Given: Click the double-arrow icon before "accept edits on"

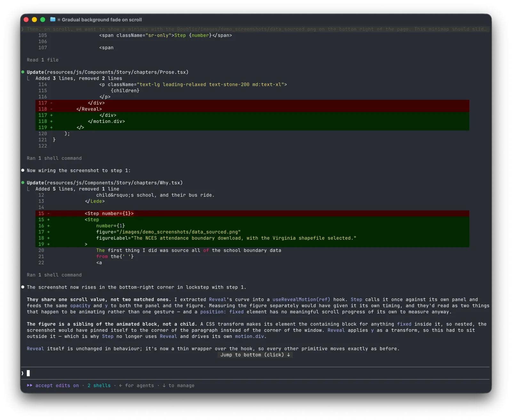Looking at the screenshot, I should pos(30,385).
